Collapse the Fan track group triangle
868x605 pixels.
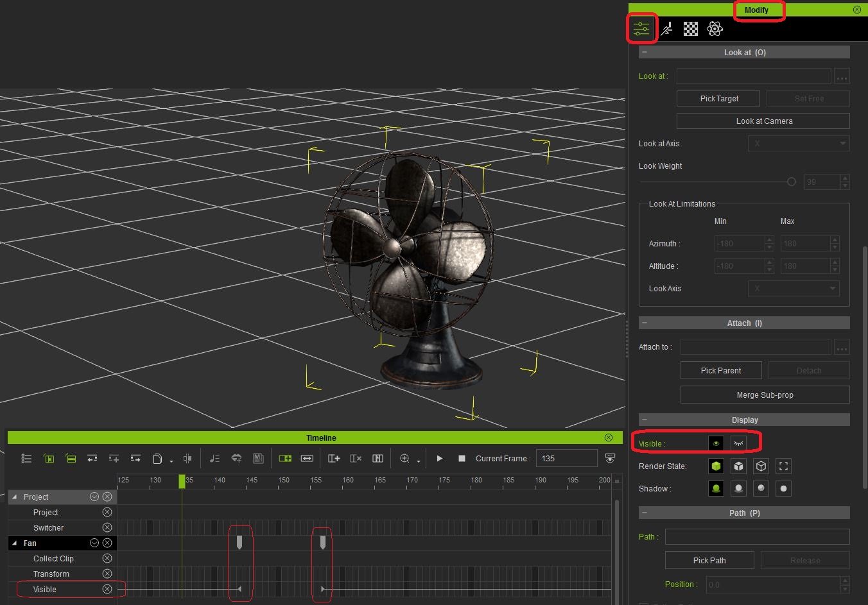tap(15, 543)
